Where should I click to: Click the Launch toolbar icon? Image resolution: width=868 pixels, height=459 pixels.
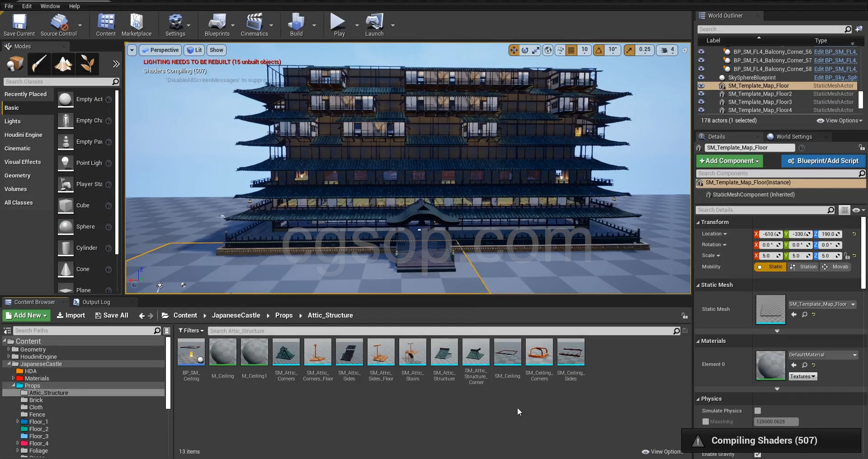[x=374, y=25]
